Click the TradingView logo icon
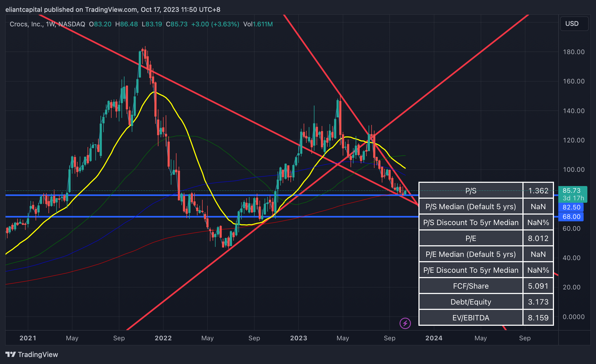The image size is (596, 364). click(11, 354)
